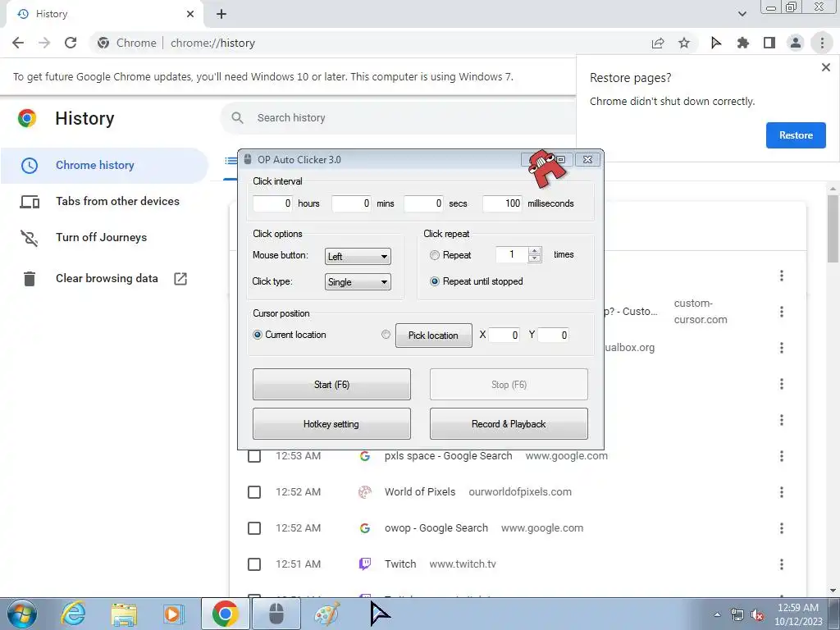Open Windows Explorer folder in taskbar
Viewport: 840px width, 630px height.
pyautogui.click(x=124, y=614)
